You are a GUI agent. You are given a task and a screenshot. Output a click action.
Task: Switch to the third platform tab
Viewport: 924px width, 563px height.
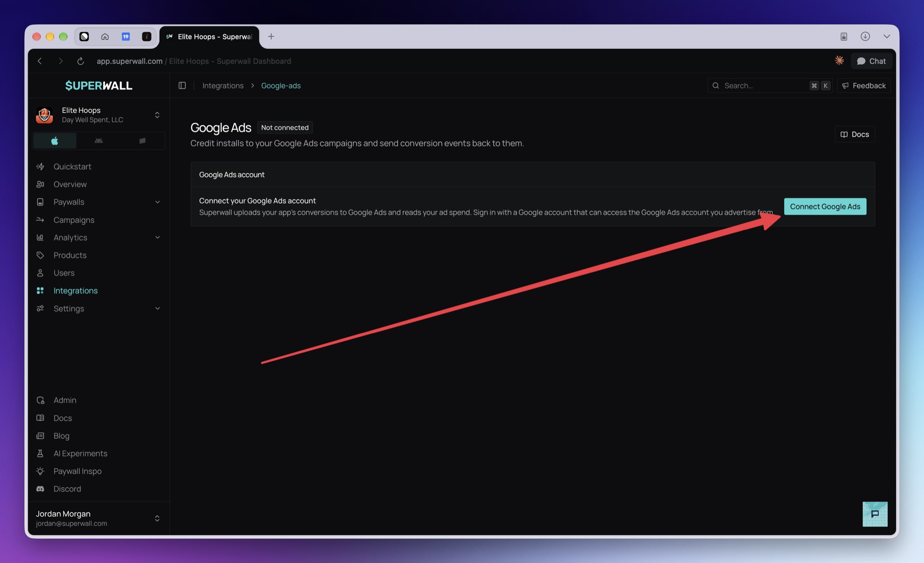142,141
